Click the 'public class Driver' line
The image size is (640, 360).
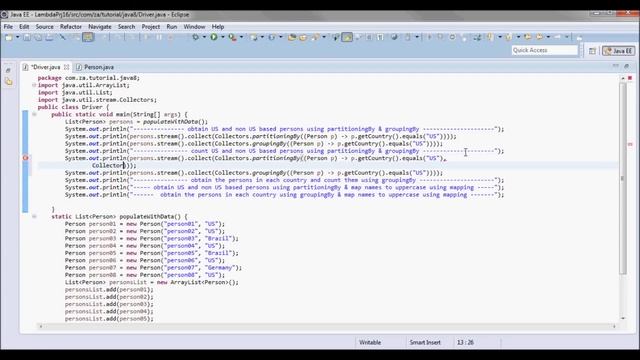[x=73, y=107]
